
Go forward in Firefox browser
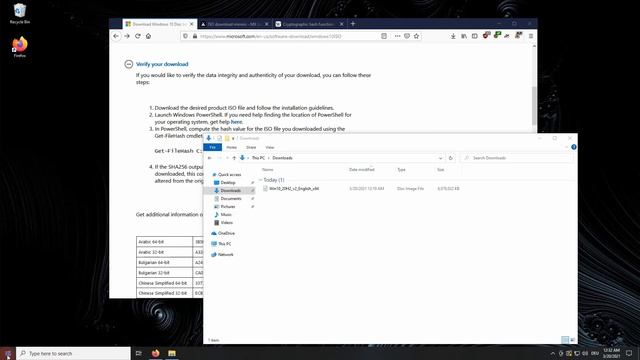[127, 36]
